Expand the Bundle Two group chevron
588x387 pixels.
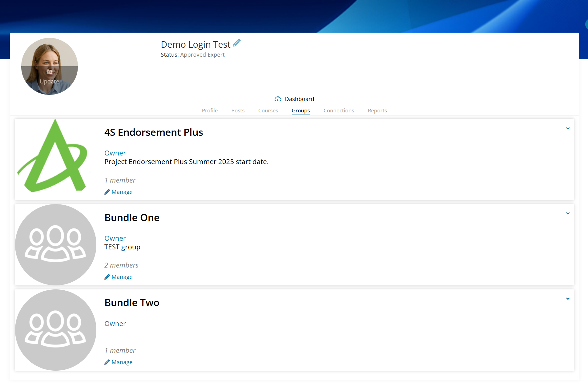[x=568, y=299]
